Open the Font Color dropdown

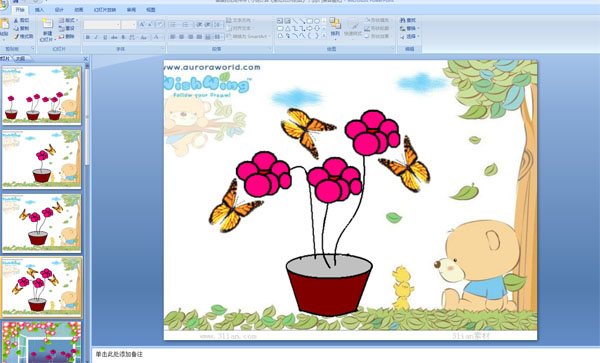[157, 37]
